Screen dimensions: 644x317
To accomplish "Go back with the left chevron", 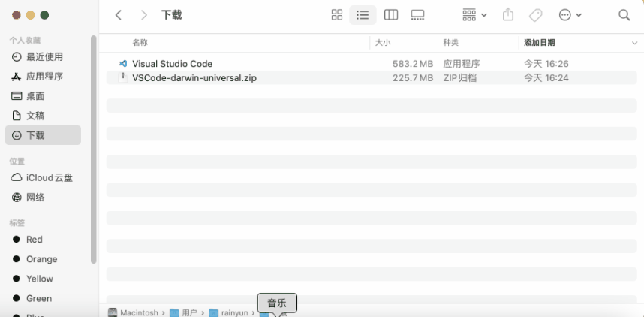I will pos(119,15).
